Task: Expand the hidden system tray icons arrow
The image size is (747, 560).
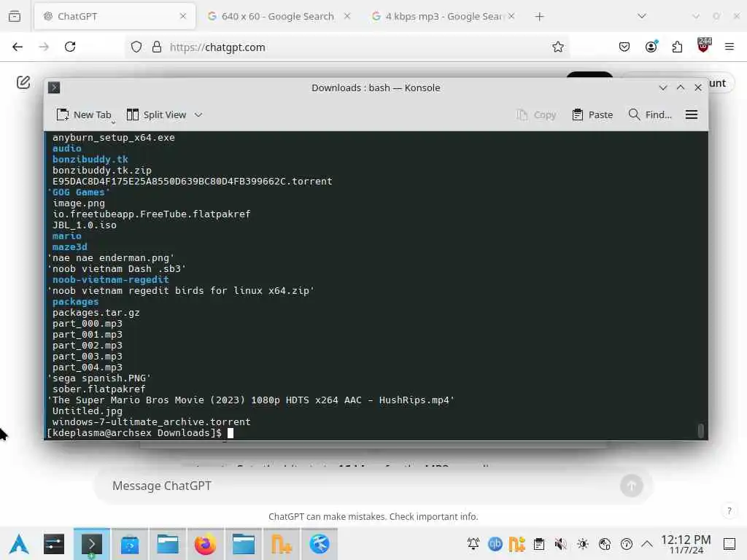Action: point(647,544)
